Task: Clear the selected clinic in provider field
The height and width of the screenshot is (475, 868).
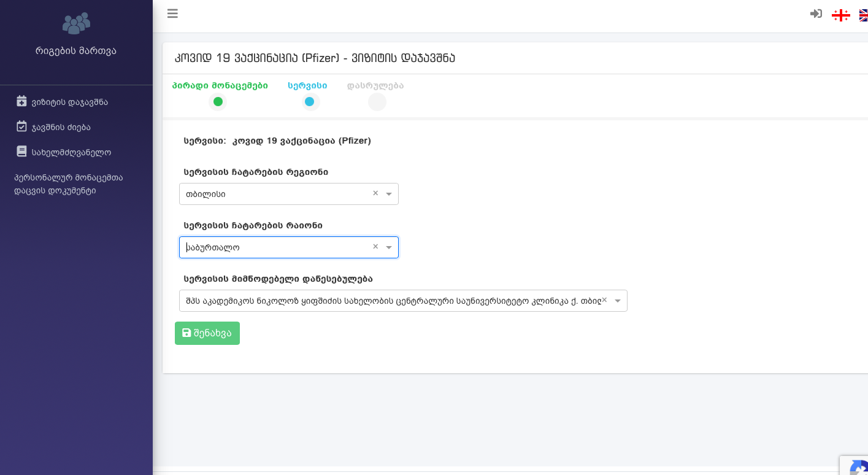Action: coord(604,299)
